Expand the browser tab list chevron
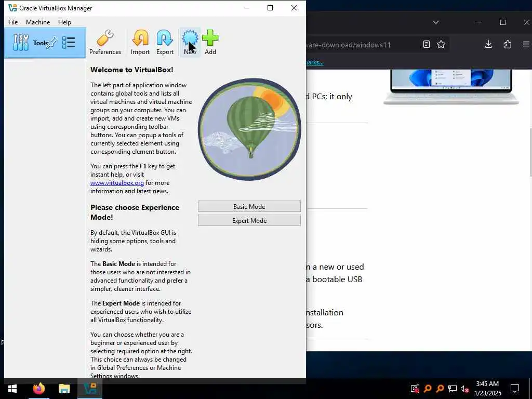The height and width of the screenshot is (399, 532). point(436,22)
